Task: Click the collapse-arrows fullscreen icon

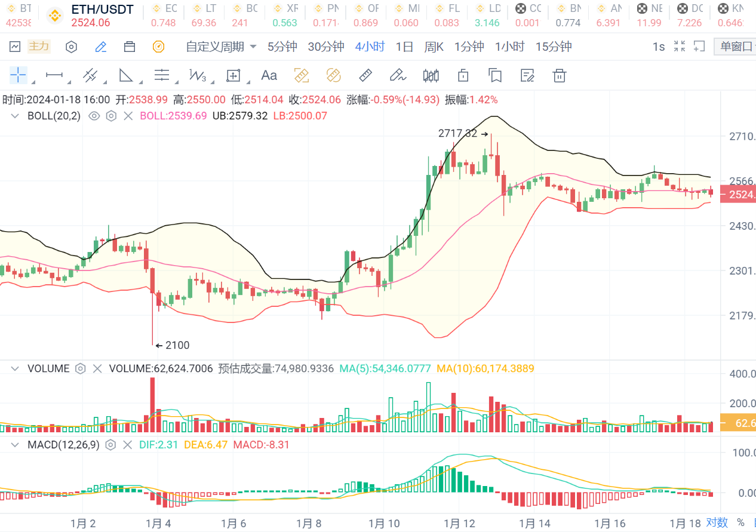Action: pos(680,46)
